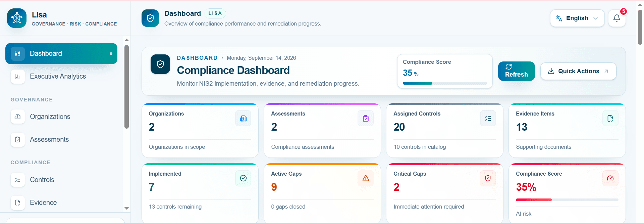Click the shield icon beside the Dashboard header title

[x=150, y=18]
